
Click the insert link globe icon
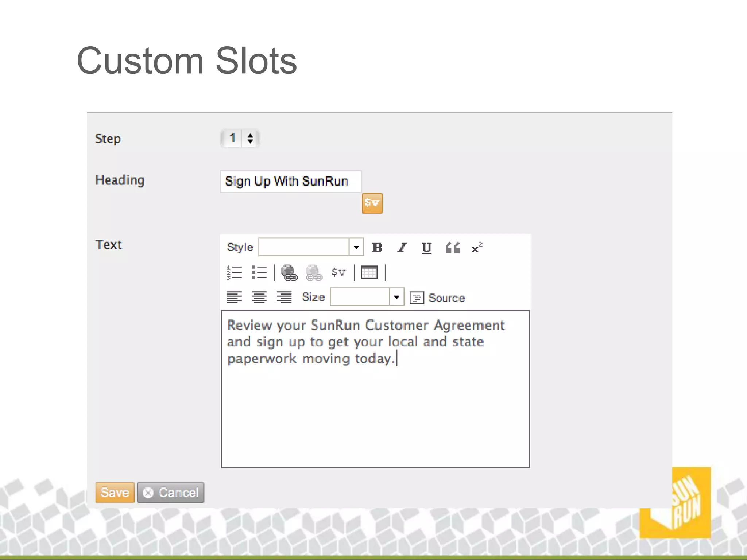(289, 273)
